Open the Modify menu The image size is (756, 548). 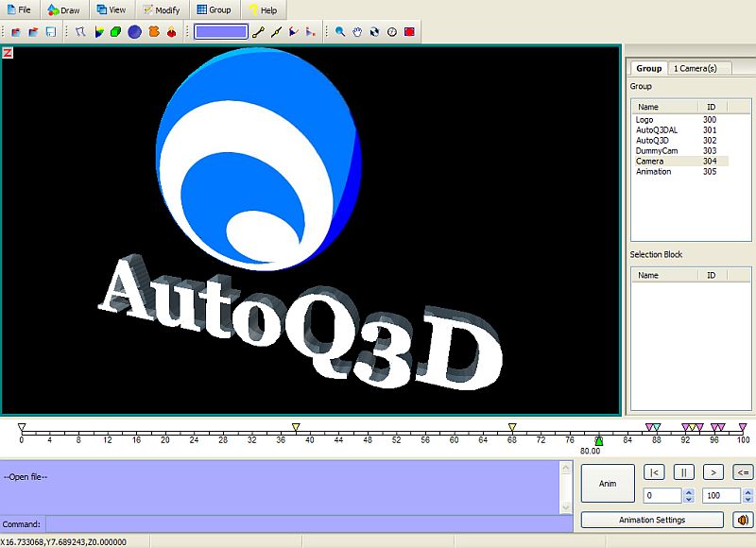pos(162,9)
